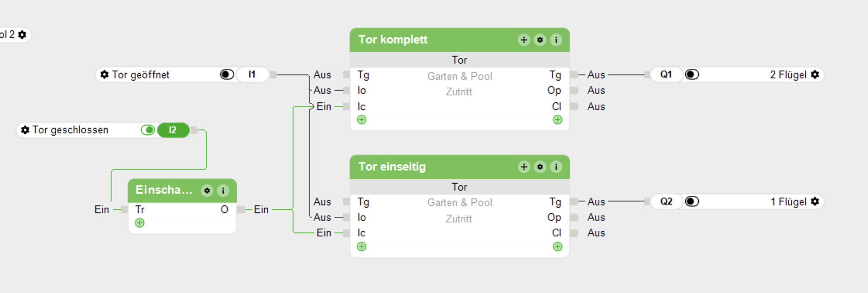Click info icon on Einschaltverzögerung block

pyautogui.click(x=223, y=191)
